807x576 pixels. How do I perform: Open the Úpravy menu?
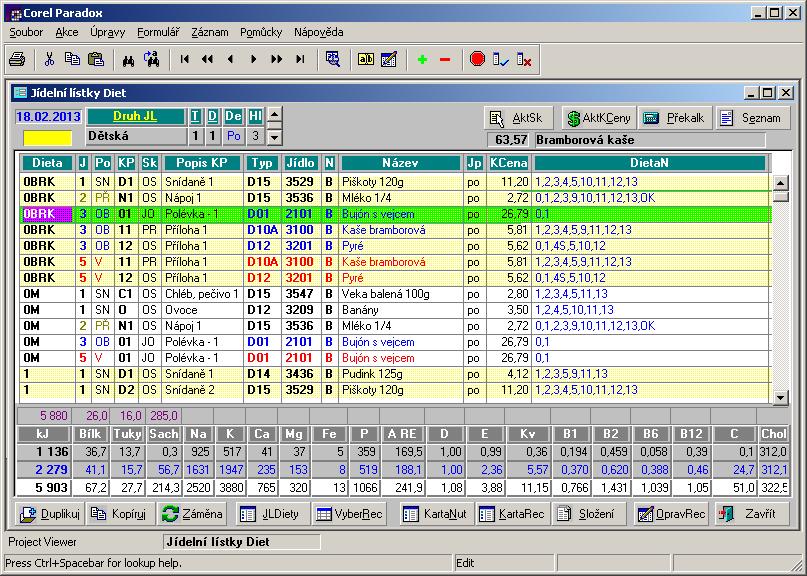[x=108, y=32]
